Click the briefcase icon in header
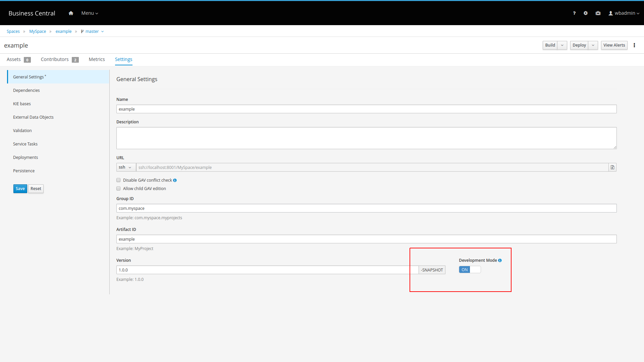 coord(598,13)
